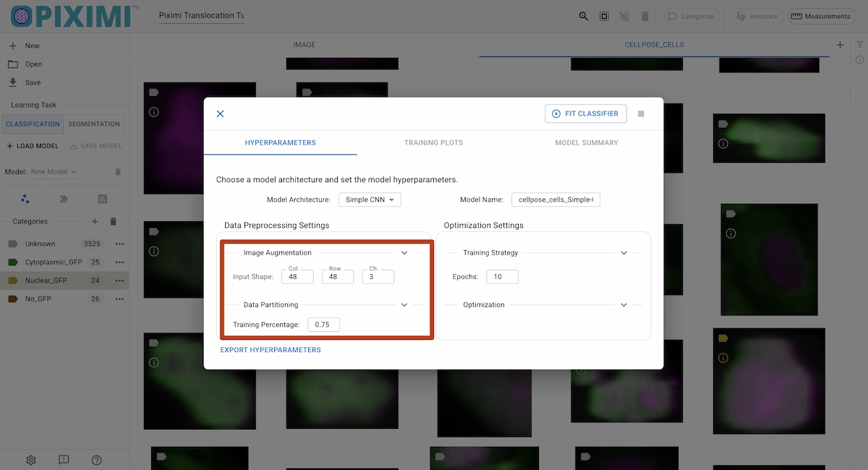Click the scatter dots icon under Model
This screenshot has width=868, height=470.
tap(25, 199)
